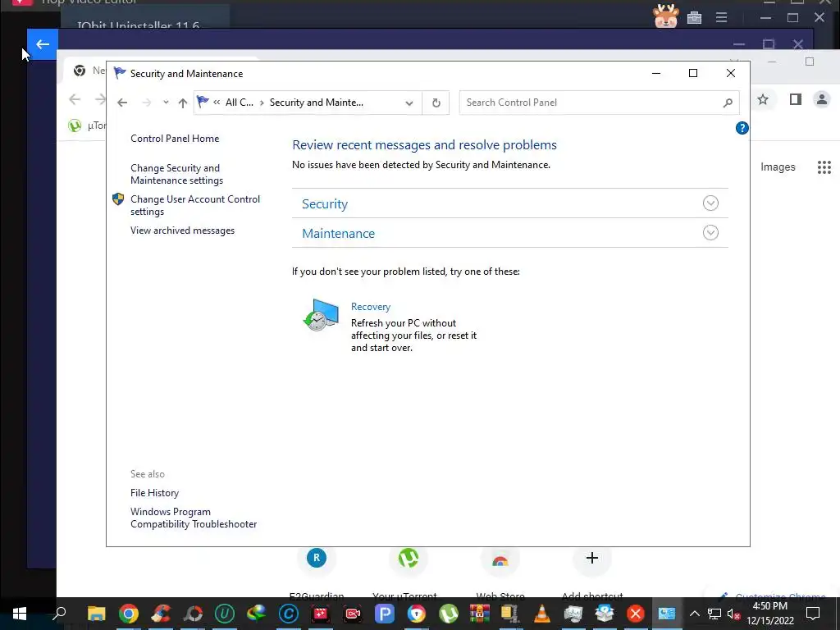Go back in the Chrome window
The height and width of the screenshot is (630, 840).
(75, 99)
